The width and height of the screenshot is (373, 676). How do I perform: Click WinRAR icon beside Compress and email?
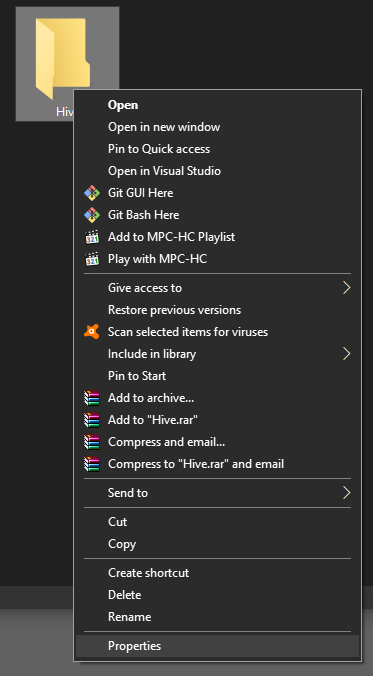(91, 442)
